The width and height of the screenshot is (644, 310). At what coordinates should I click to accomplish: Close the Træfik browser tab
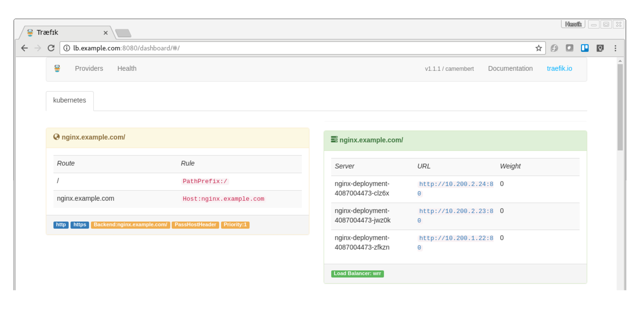coord(106,33)
